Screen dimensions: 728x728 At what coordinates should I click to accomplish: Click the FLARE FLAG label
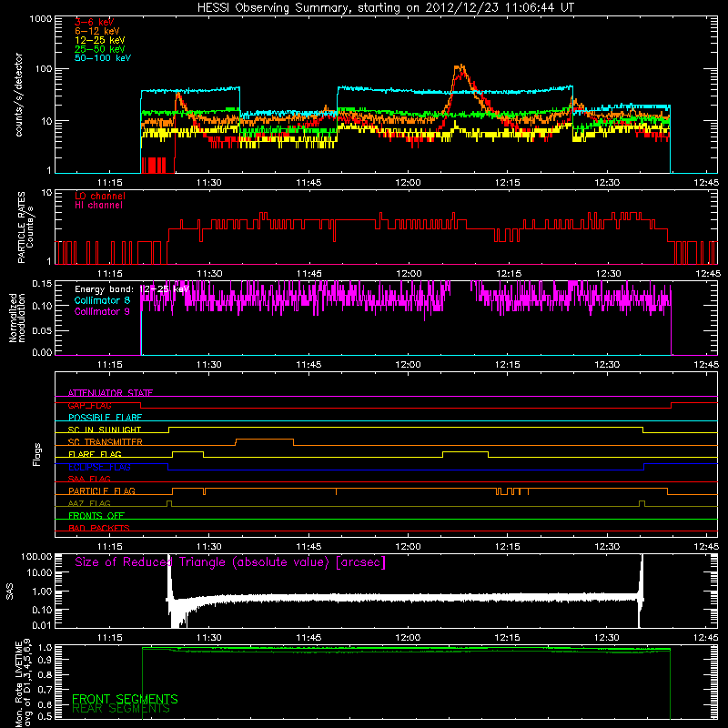pyautogui.click(x=95, y=454)
